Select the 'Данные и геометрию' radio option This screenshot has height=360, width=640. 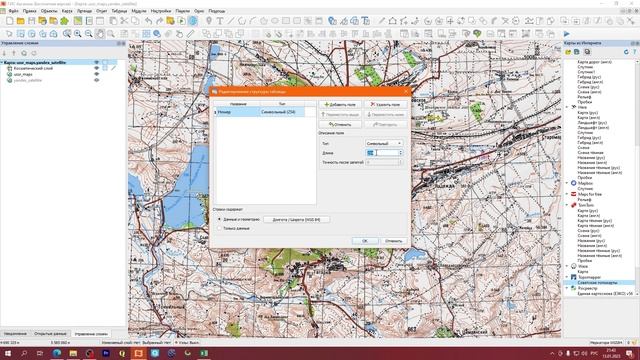(x=220, y=220)
